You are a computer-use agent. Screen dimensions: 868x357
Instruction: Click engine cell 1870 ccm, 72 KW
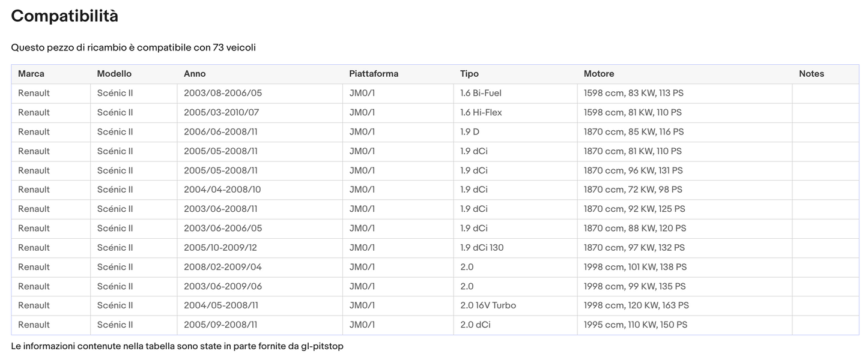coord(633,190)
